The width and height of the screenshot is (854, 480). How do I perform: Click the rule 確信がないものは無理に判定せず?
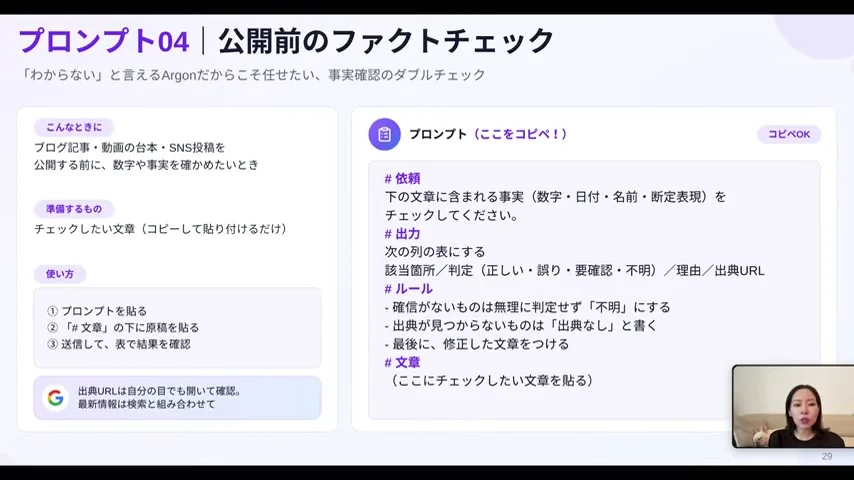tap(527, 307)
